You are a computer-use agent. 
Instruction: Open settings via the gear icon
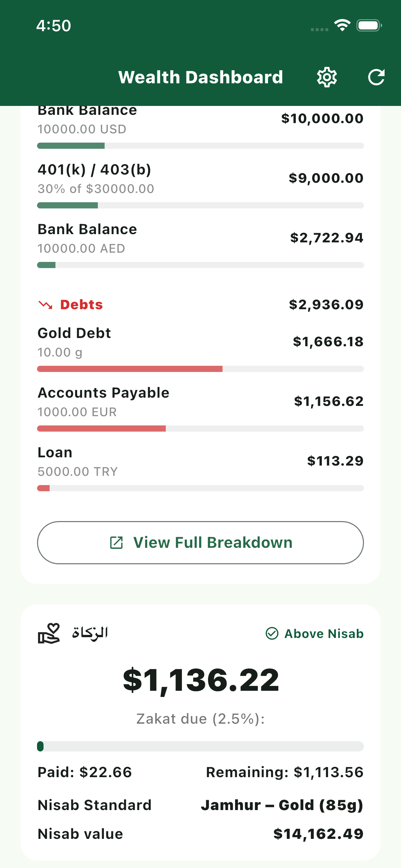click(x=327, y=77)
